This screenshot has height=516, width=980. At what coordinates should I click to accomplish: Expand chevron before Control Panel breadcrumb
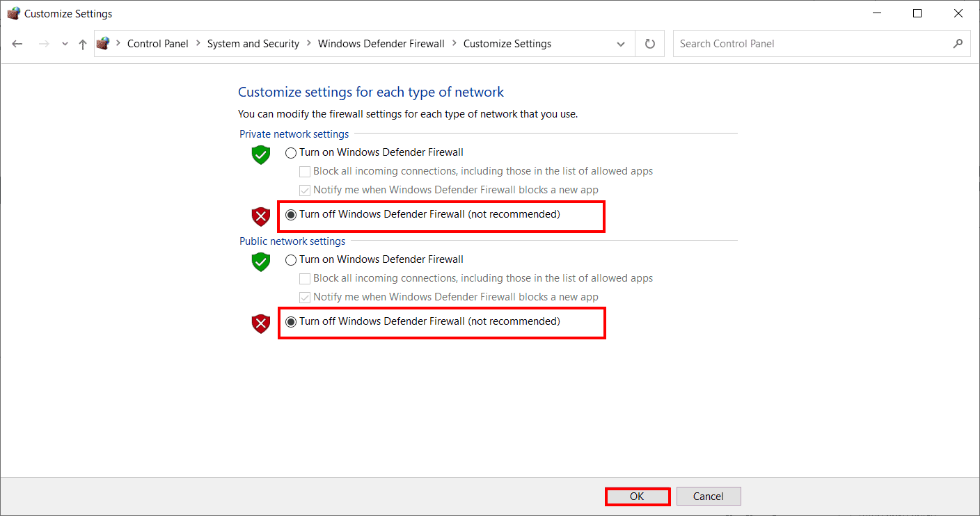(118, 43)
